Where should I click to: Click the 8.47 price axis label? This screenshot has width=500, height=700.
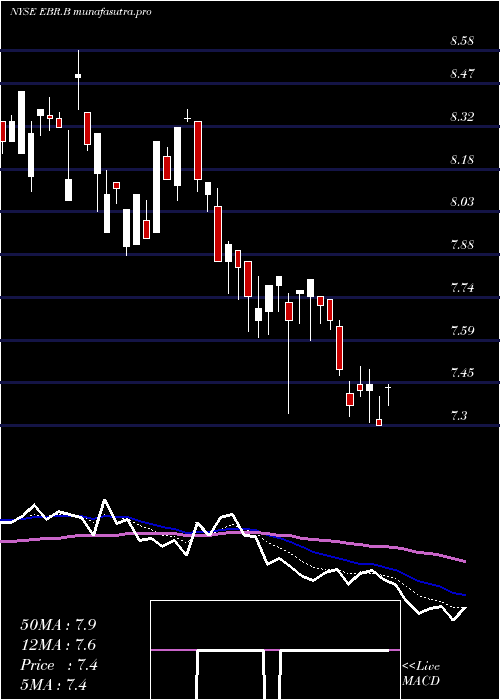(x=462, y=74)
